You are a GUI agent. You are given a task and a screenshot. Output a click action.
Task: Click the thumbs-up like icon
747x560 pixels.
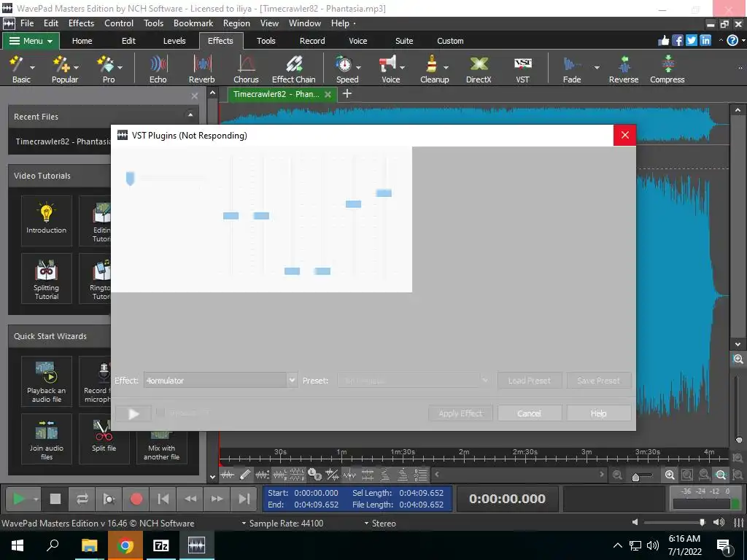coord(664,41)
